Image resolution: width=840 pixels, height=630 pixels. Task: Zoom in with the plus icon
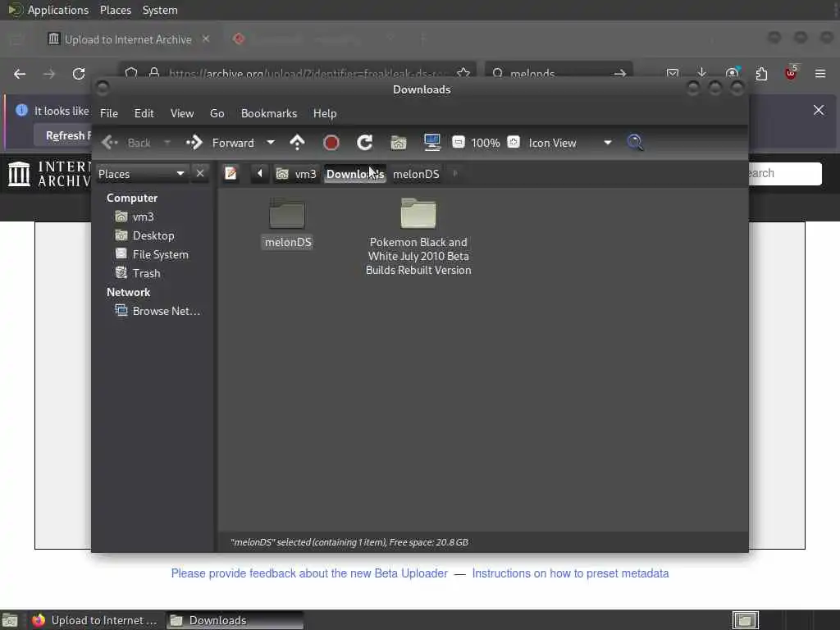pos(514,142)
